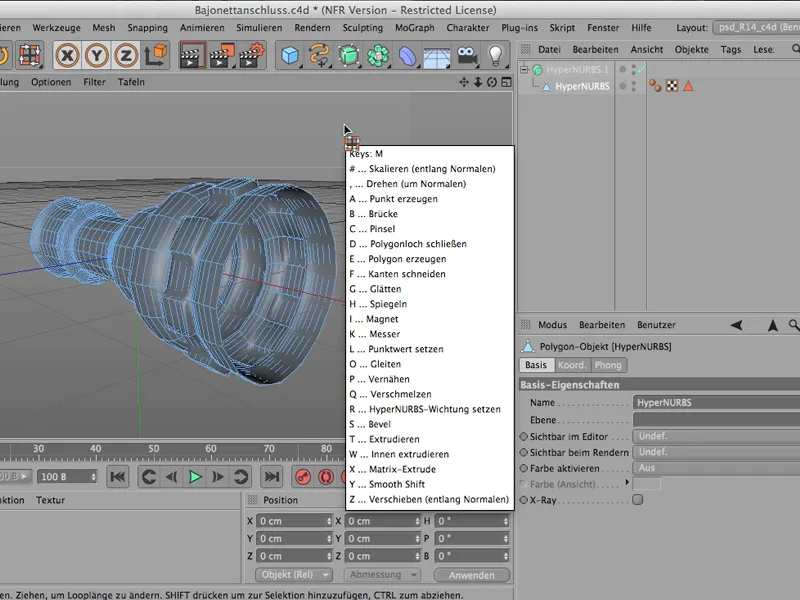Expand the Farbe (Ansicht) disclosure triangle
The image size is (800, 600).
coord(627,482)
